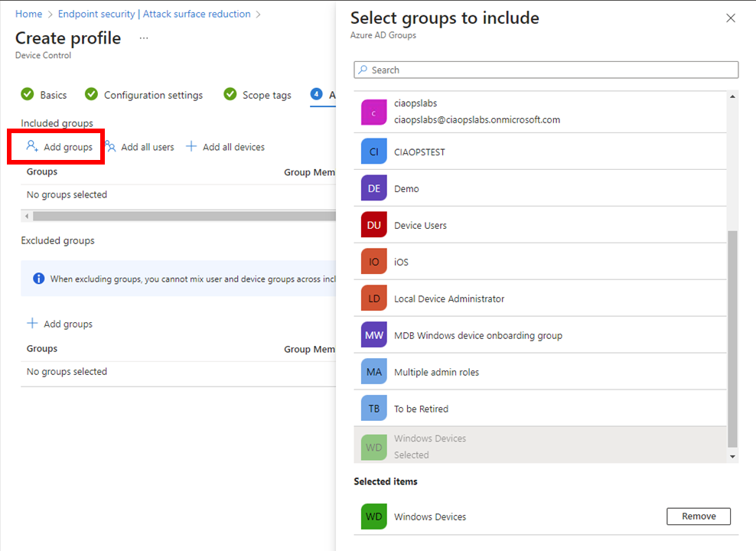Select the Demo group avatar
The image size is (756, 551).
point(374,188)
